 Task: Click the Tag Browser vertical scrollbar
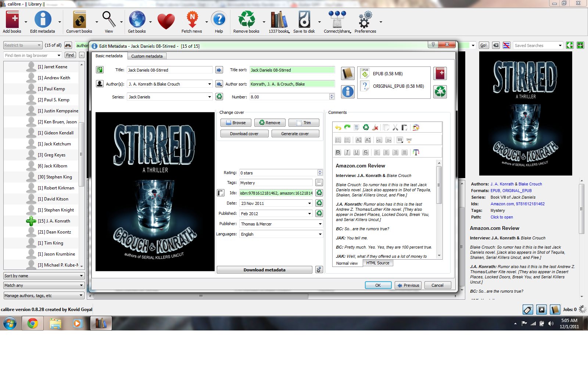pos(82,165)
